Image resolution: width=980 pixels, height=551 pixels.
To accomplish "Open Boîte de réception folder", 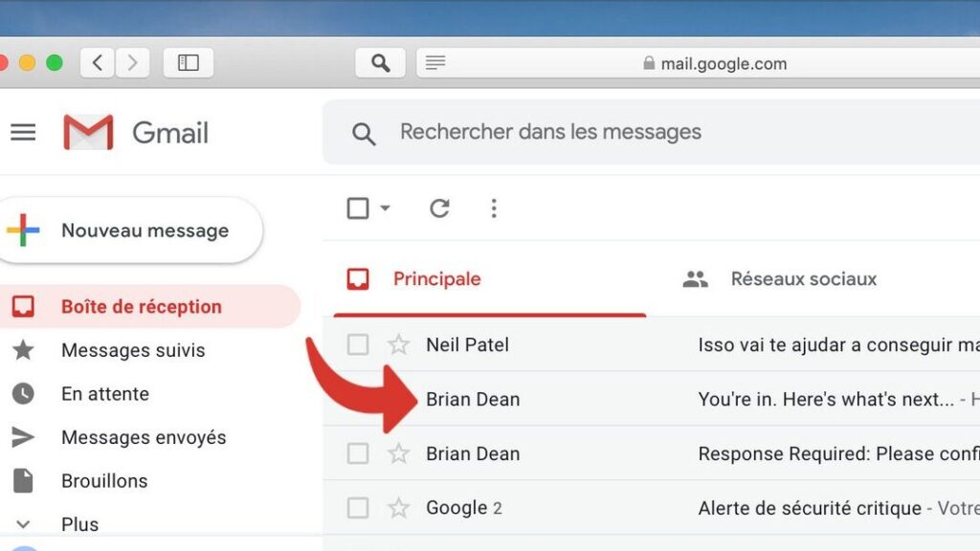I will 150,306.
